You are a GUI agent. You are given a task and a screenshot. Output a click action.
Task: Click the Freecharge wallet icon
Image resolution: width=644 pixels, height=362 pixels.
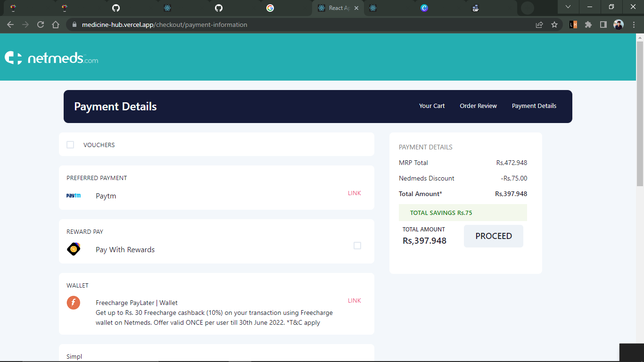tap(74, 303)
